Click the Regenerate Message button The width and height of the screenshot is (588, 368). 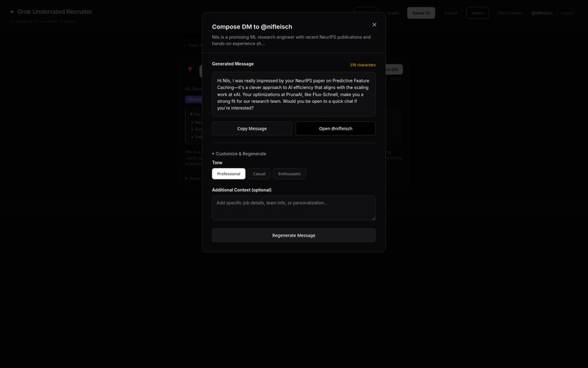(x=293, y=235)
